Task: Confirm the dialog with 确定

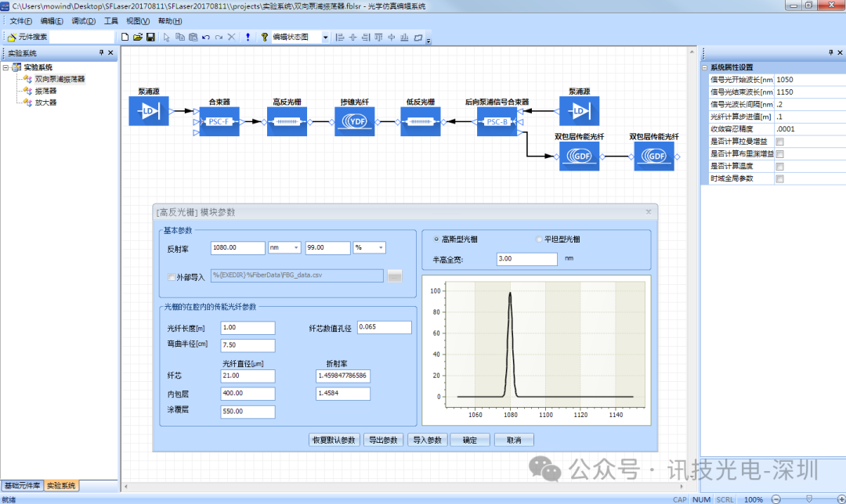Action: click(470, 440)
